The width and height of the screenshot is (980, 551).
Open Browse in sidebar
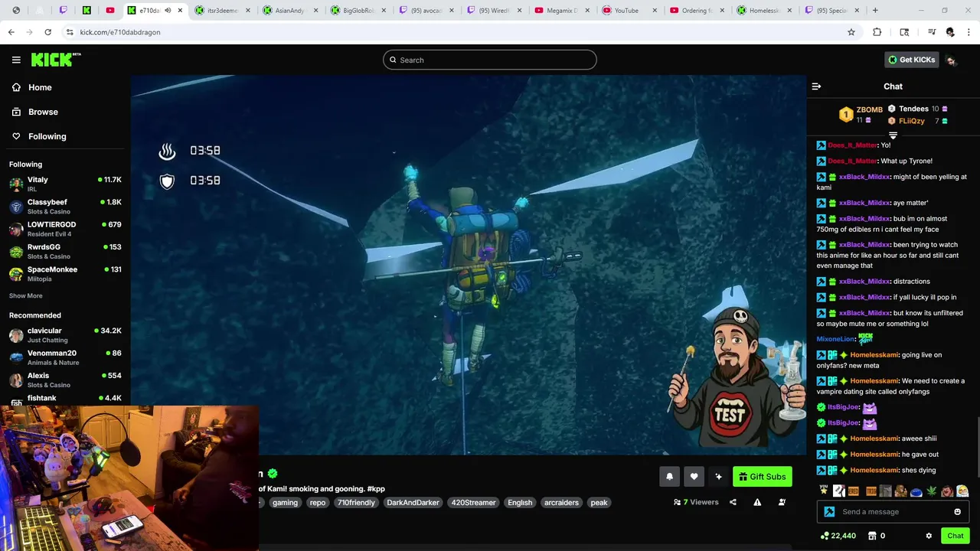(35, 112)
